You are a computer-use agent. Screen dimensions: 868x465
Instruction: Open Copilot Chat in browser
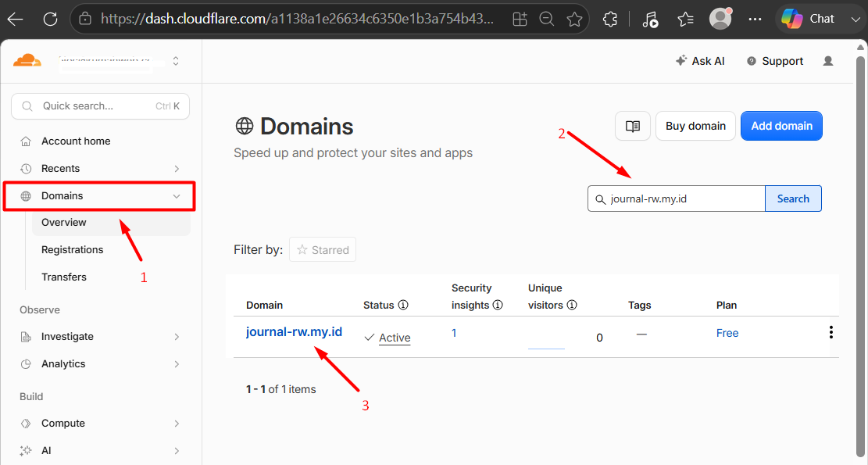[x=808, y=19]
